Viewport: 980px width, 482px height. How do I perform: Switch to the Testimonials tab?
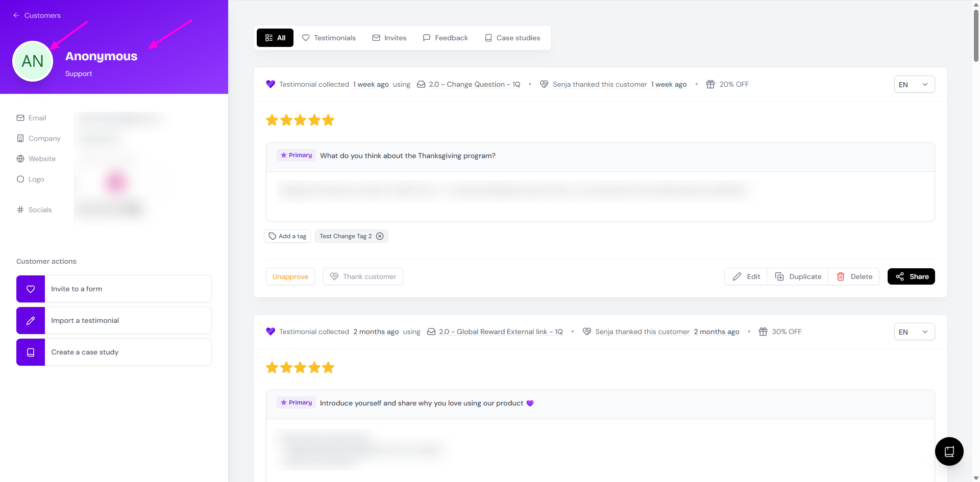tap(329, 38)
